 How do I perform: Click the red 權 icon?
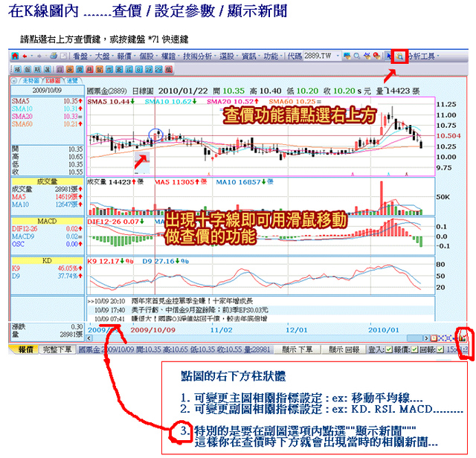pyautogui.click(x=169, y=69)
